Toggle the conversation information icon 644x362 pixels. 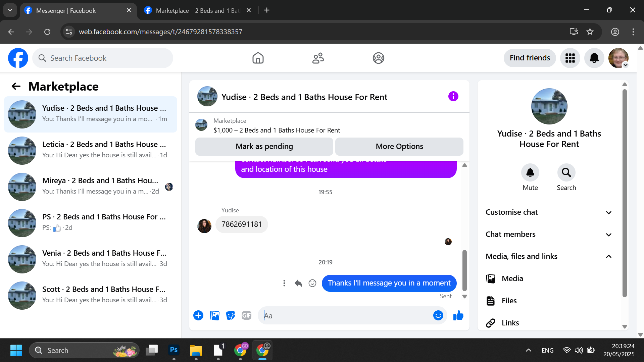click(453, 97)
